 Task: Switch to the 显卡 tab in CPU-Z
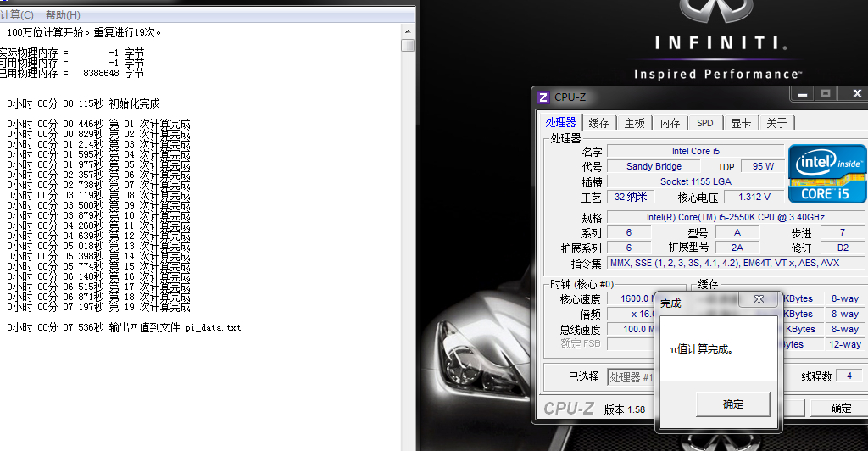click(x=740, y=123)
